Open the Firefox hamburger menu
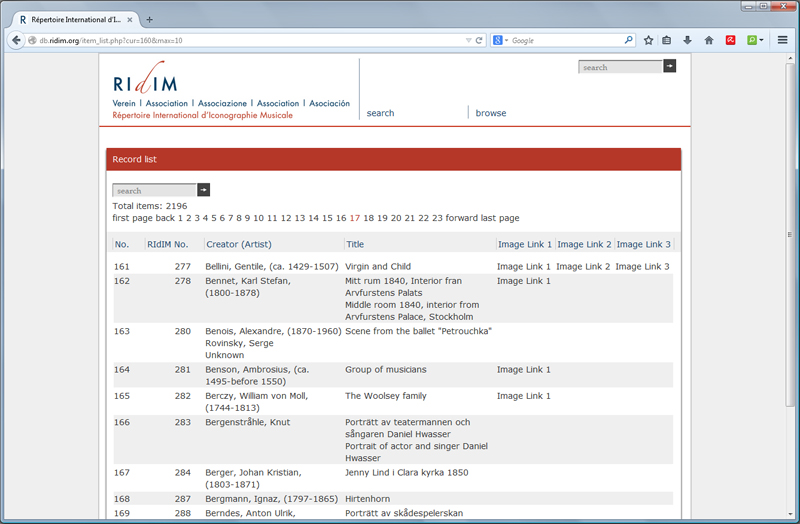This screenshot has height=524, width=800. (783, 40)
